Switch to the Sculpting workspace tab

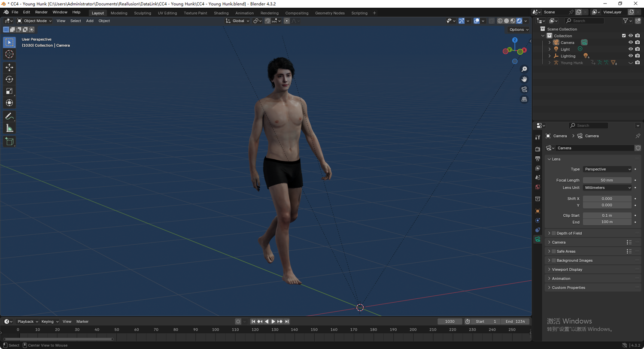[x=143, y=13]
